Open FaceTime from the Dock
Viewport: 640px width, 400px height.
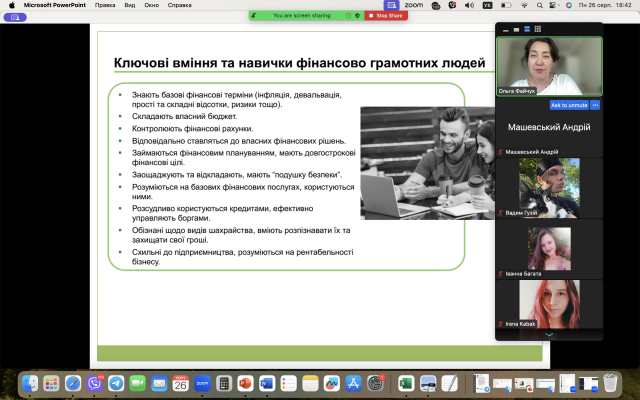[138, 384]
